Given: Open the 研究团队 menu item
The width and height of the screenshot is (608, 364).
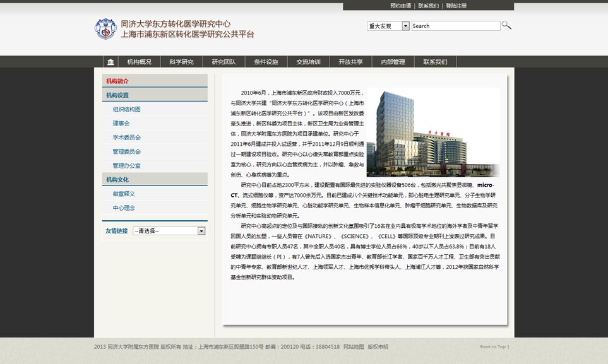Looking at the screenshot, I should [x=224, y=62].
